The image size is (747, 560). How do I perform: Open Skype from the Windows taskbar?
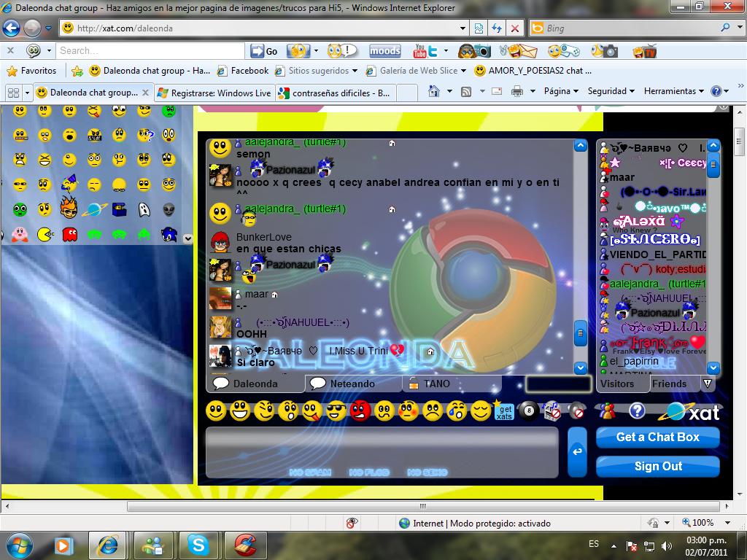click(198, 545)
